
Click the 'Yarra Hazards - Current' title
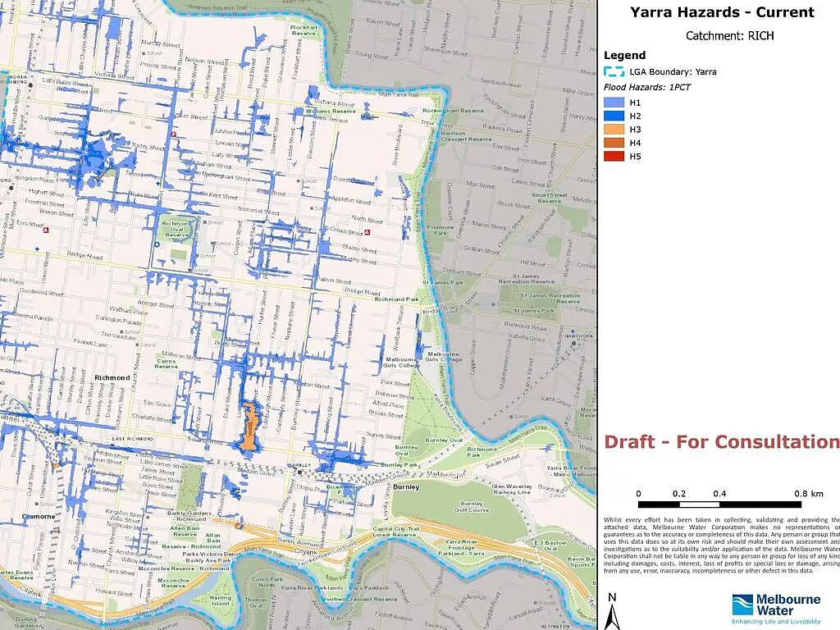722,12
